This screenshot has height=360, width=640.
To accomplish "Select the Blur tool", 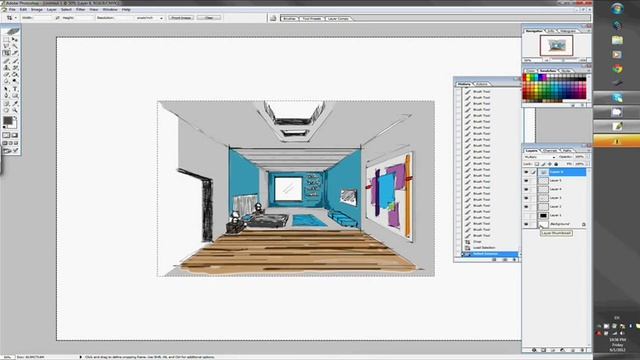I will pyautogui.click(x=6, y=81).
